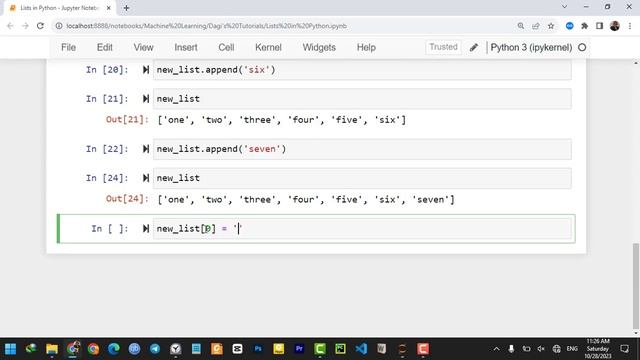
Task: Open Microsoft Edge from taskbar
Action: tap(114, 349)
